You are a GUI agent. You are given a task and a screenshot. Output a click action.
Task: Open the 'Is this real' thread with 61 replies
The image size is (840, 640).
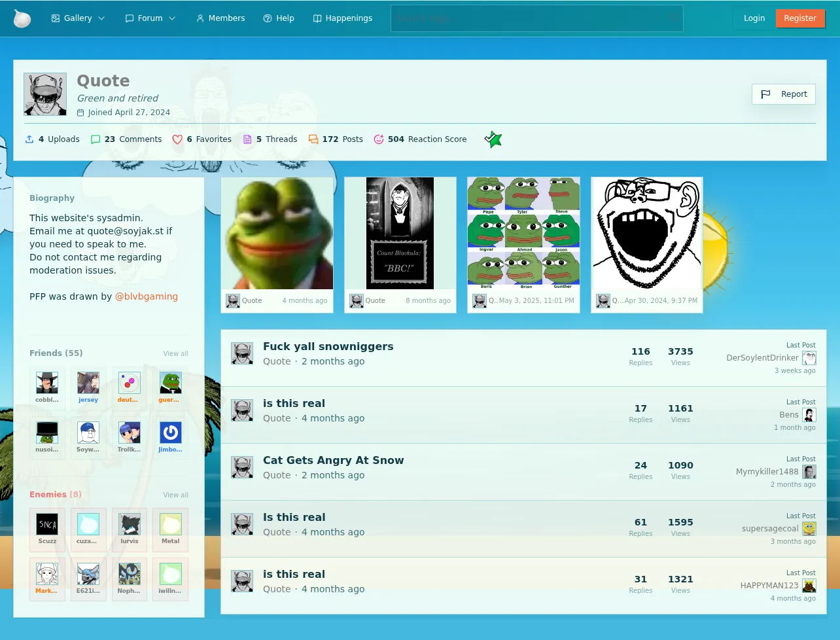[294, 518]
